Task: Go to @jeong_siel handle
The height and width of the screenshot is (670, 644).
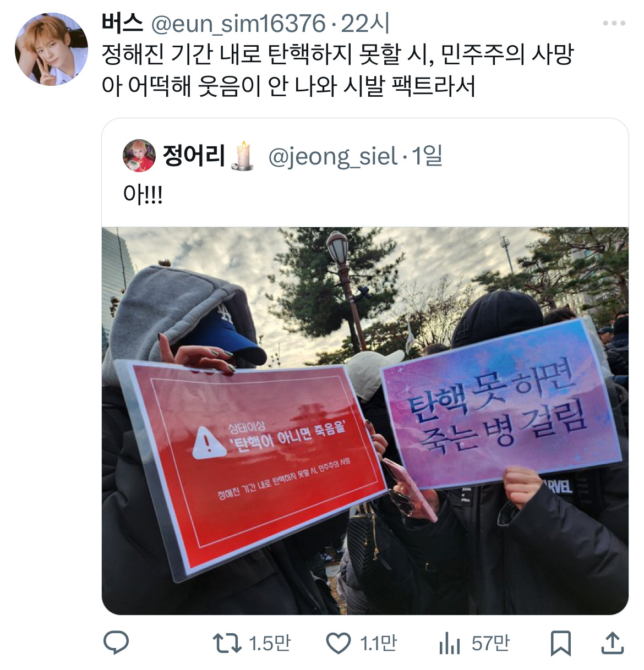Action: [x=333, y=157]
